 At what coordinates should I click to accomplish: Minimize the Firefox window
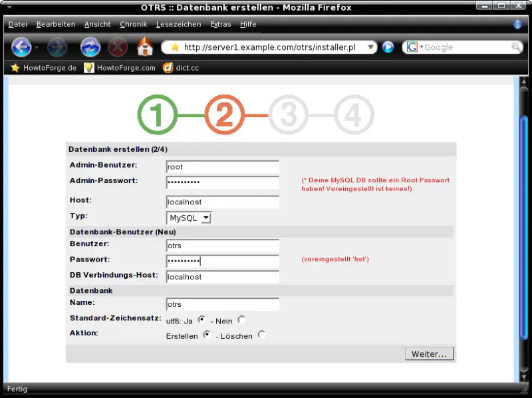pos(484,5)
